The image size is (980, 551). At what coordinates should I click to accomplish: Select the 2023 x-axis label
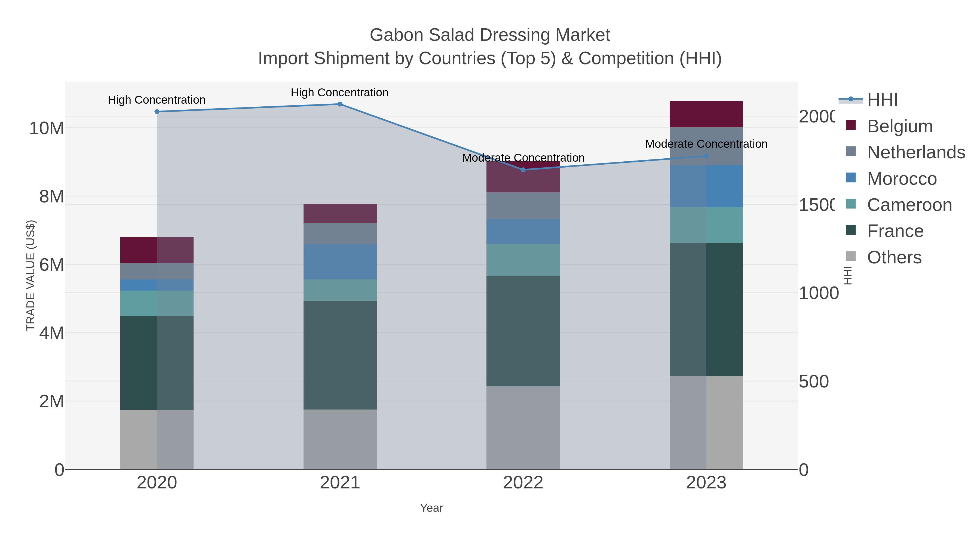706,483
